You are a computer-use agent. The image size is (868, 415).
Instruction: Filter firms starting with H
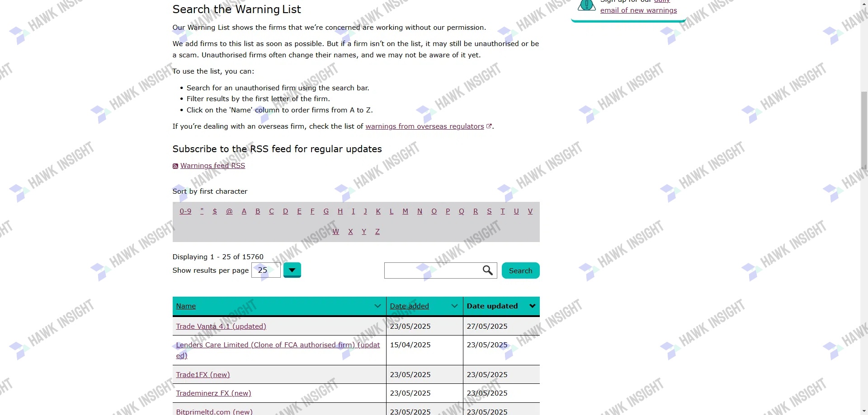click(340, 211)
